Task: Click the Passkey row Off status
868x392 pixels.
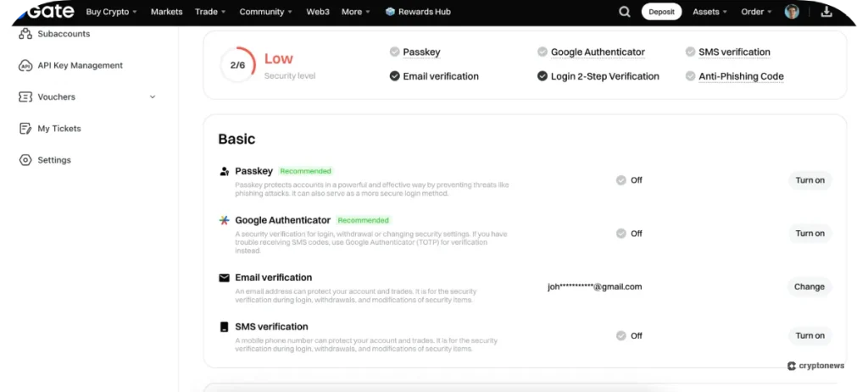Action: tap(630, 180)
